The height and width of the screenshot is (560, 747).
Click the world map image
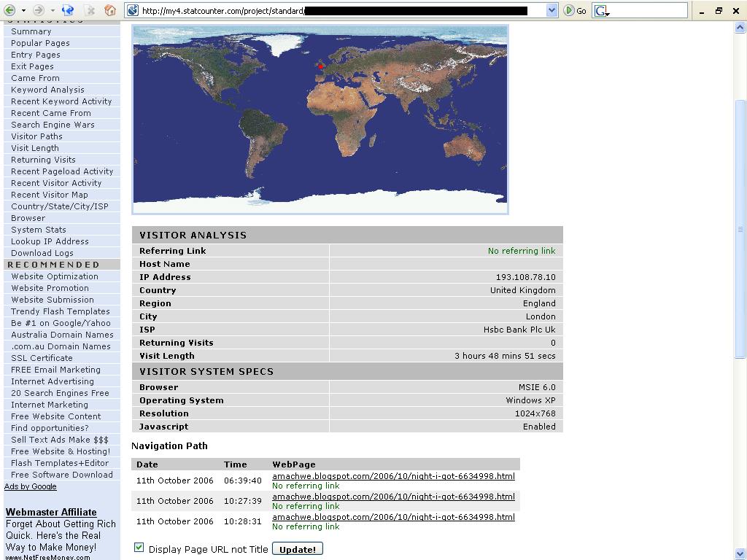pyautogui.click(x=320, y=120)
